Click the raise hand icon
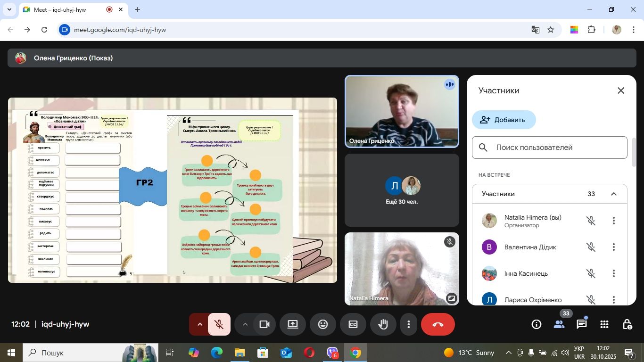This screenshot has height=362, width=644. click(x=383, y=324)
